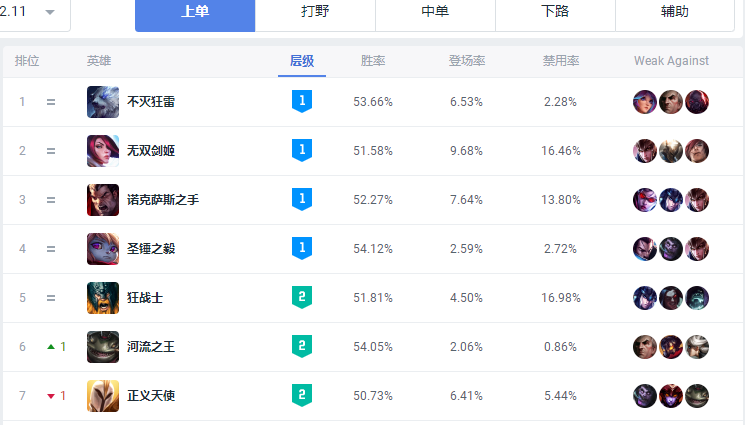This screenshot has height=425, width=745.
Task: Open the 无双剑姬 champion name link
Action: click(x=151, y=151)
